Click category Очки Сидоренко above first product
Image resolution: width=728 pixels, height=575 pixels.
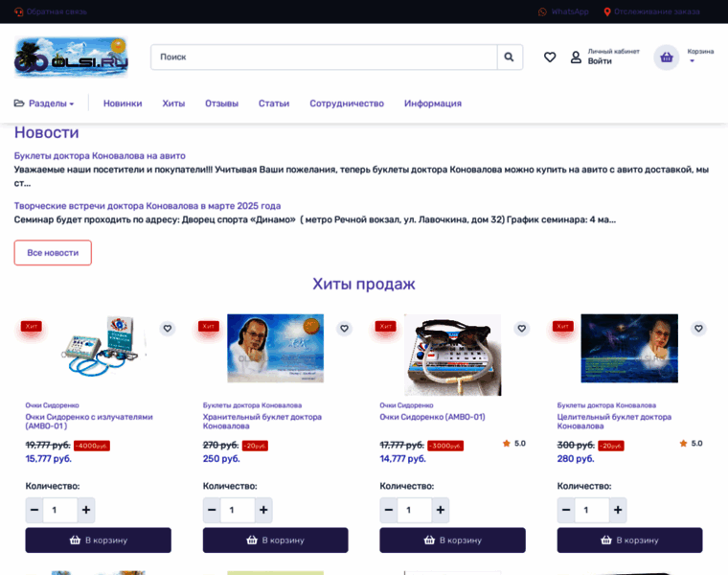(x=52, y=405)
